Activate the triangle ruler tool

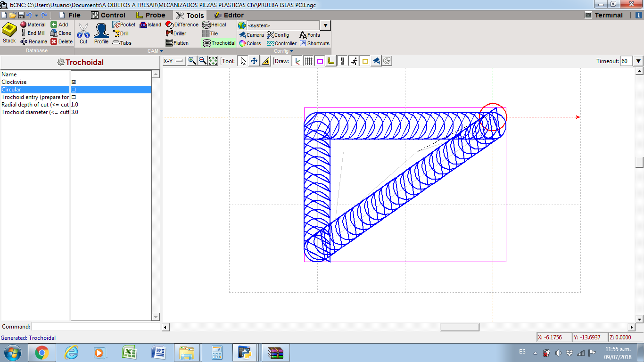click(x=265, y=61)
